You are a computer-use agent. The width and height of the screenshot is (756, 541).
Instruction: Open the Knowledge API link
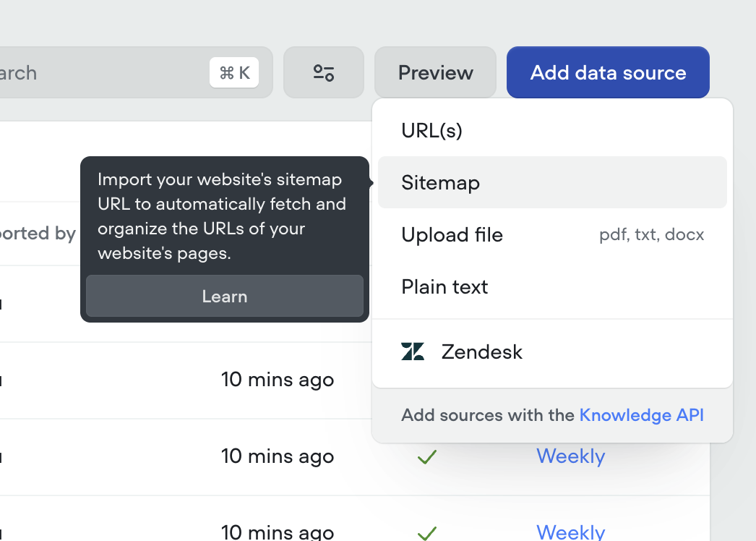point(641,415)
